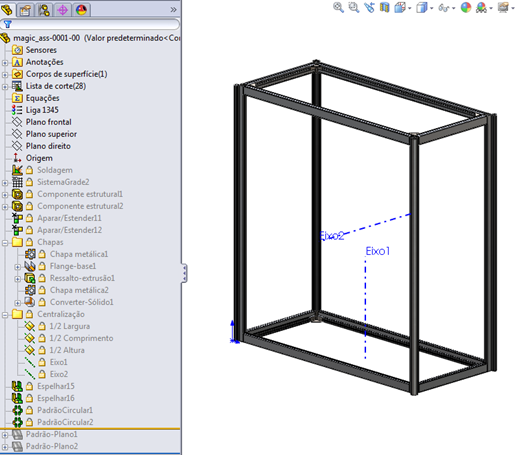Open the PropertyManager tab

tap(25, 10)
